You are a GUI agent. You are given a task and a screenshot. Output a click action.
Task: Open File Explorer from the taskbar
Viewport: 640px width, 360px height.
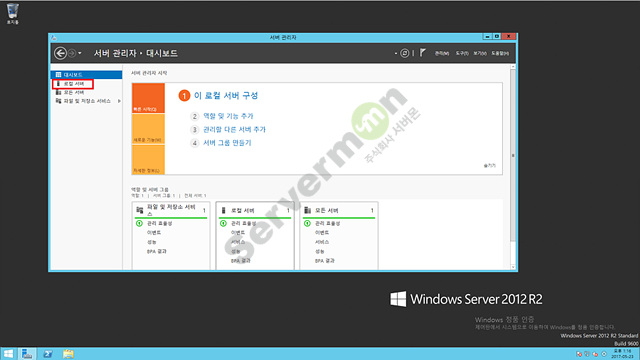68,353
